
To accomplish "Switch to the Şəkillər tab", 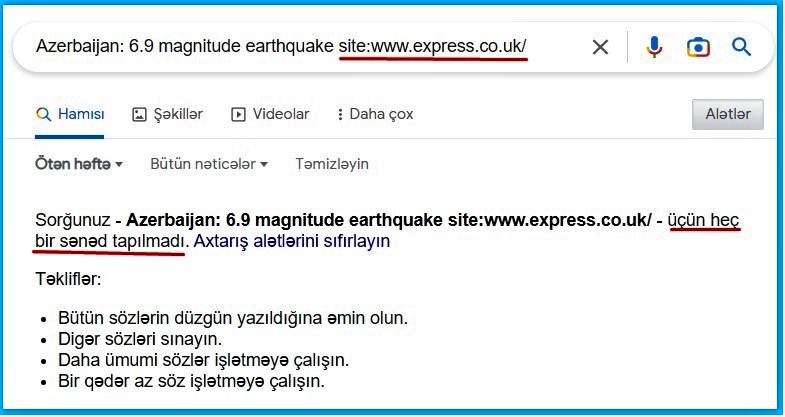I will tap(178, 114).
